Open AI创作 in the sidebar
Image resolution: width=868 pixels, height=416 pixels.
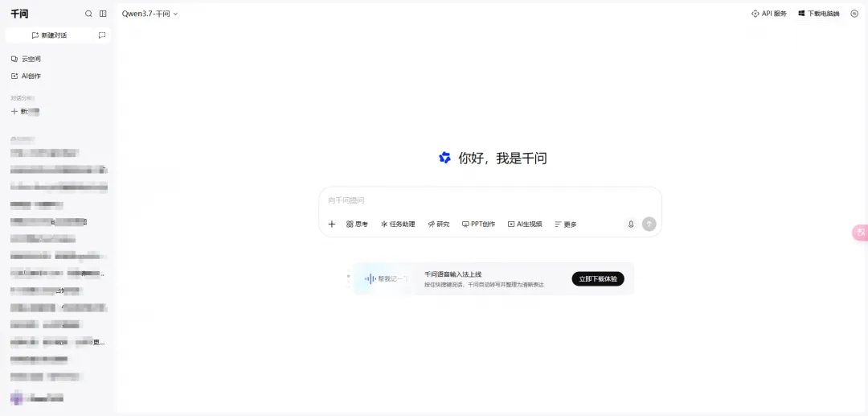tap(26, 76)
